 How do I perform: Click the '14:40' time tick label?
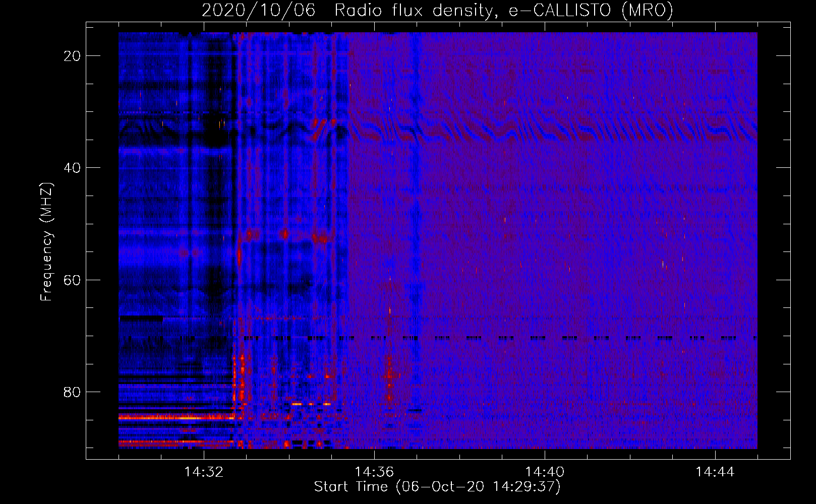tap(545, 472)
